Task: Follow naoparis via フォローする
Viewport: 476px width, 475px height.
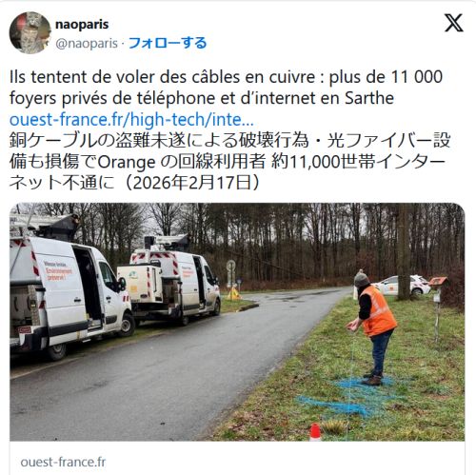Action: tap(168, 43)
